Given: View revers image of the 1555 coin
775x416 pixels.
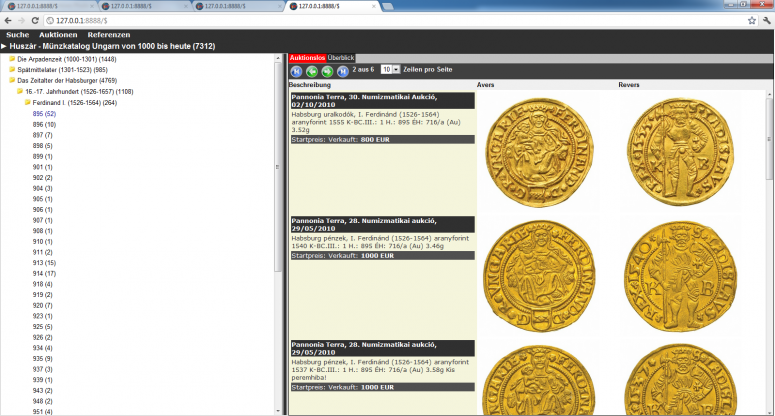Looking at the screenshot, I should click(x=681, y=152).
